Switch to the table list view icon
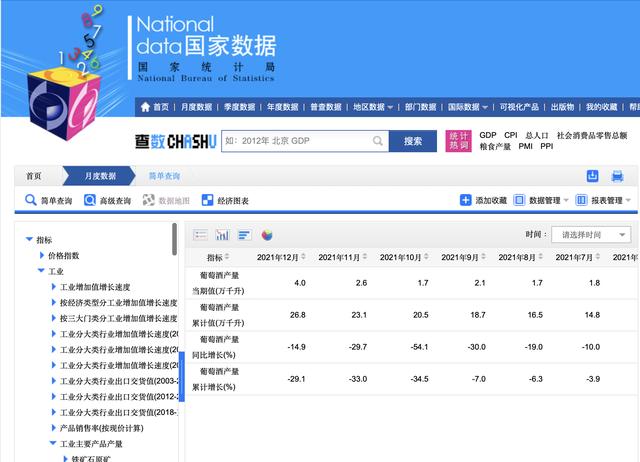The width and height of the screenshot is (640, 462). click(200, 235)
